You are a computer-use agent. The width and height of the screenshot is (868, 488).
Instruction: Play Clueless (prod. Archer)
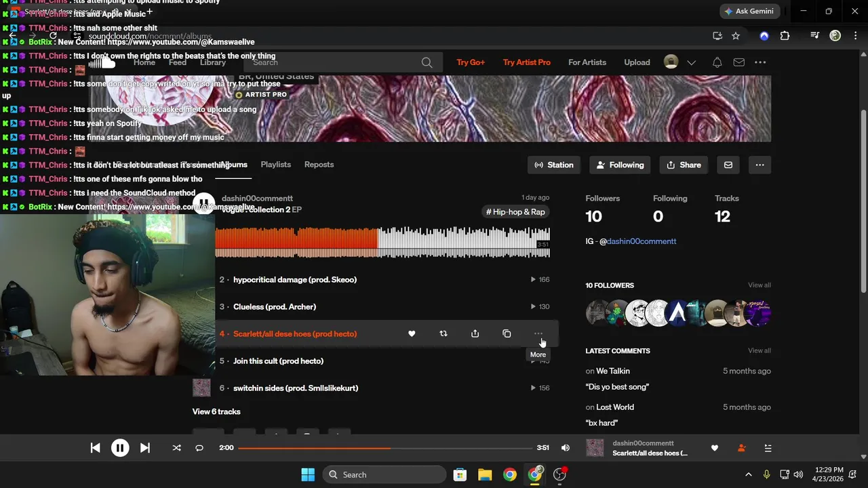click(275, 306)
